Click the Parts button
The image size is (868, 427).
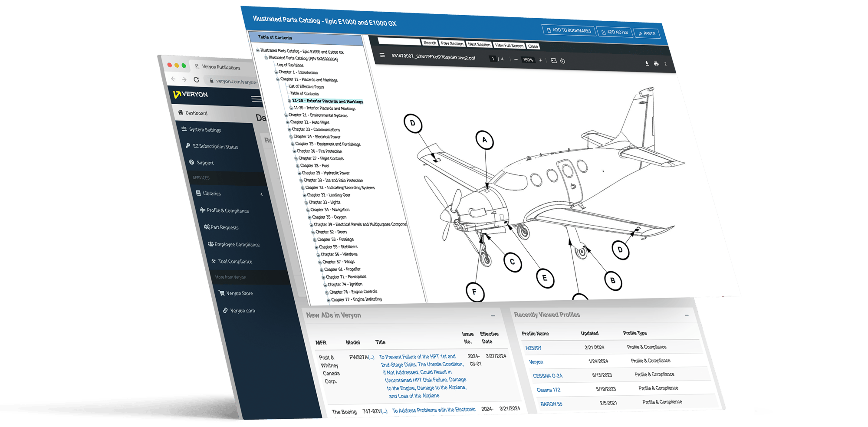pyautogui.click(x=647, y=33)
